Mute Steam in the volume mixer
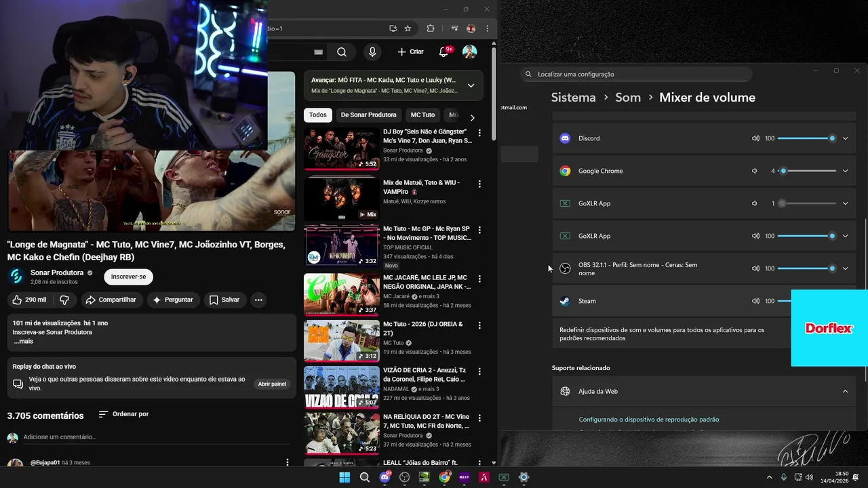The height and width of the screenshot is (488, 868). [755, 301]
